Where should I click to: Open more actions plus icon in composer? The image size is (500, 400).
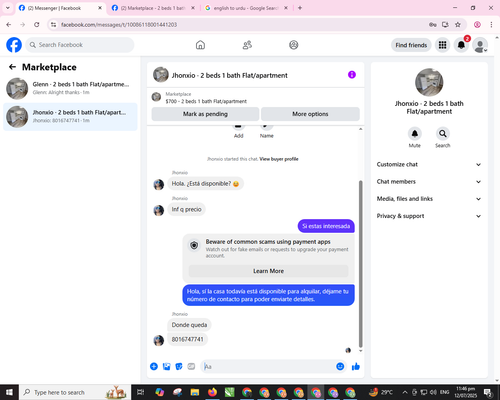click(x=154, y=366)
